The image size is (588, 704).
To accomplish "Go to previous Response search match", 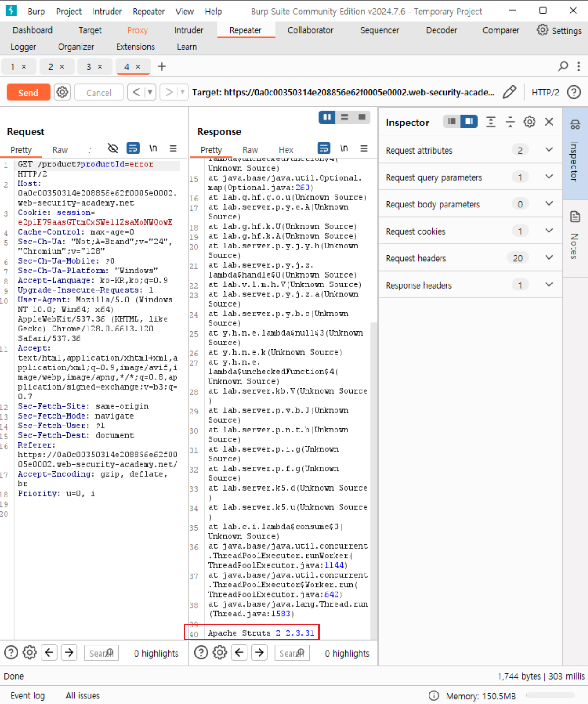I will click(240, 652).
